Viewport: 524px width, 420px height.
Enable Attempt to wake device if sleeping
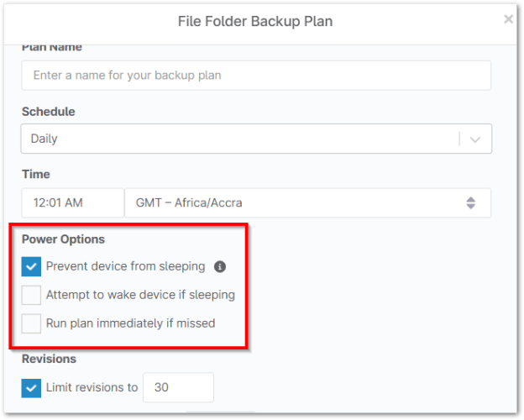(31, 295)
